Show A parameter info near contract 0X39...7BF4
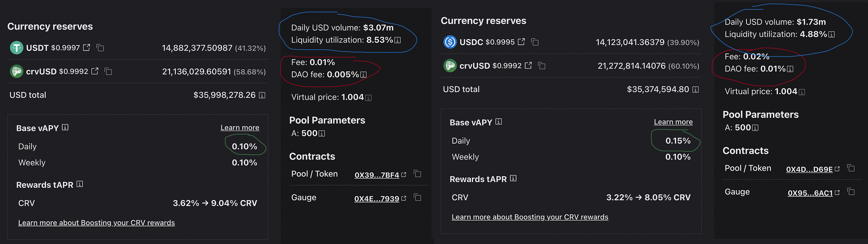868x244 pixels. point(322,134)
